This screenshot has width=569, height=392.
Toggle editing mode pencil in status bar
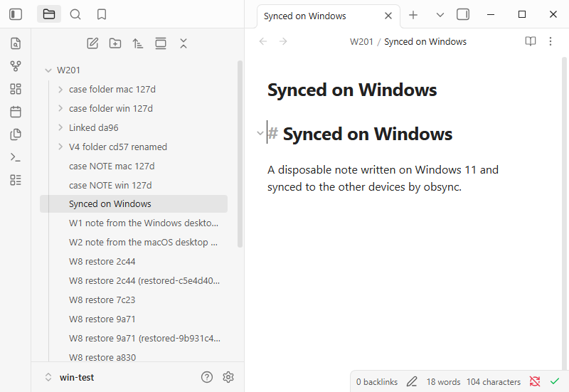pos(412,382)
